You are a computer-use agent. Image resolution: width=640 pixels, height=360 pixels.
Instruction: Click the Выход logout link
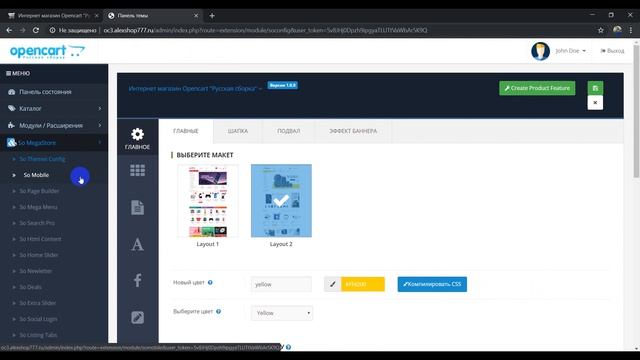612,51
